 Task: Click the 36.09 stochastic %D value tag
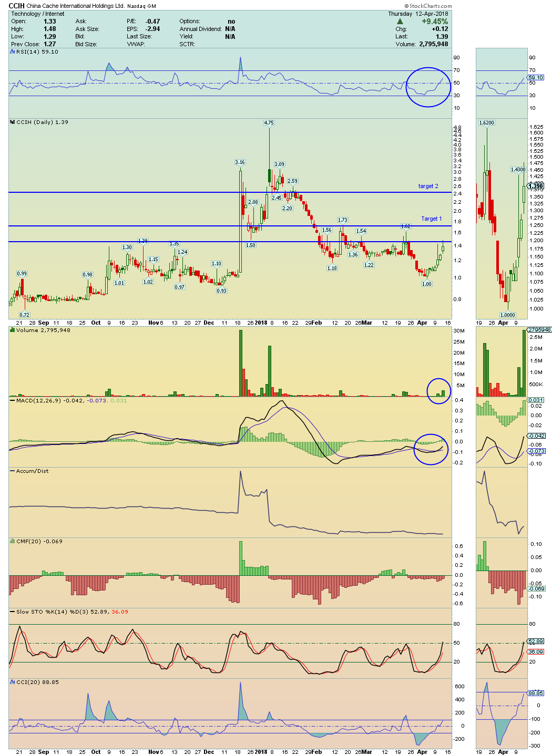(x=536, y=651)
